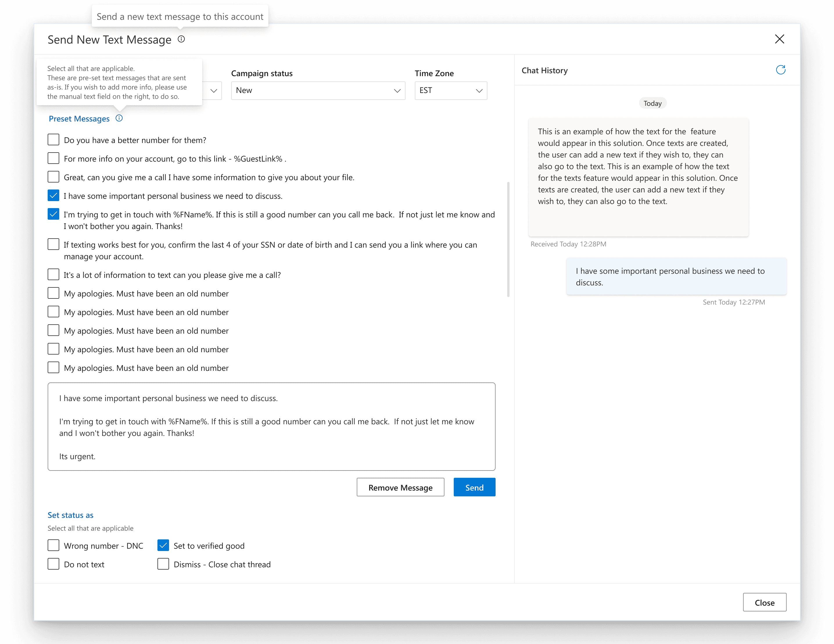The width and height of the screenshot is (834, 644).
Task: Open the partially hidden dropdown left of Campaign status
Action: click(214, 91)
